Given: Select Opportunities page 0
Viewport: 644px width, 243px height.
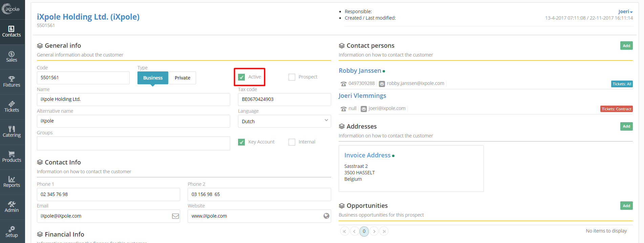Looking at the screenshot, I should pyautogui.click(x=364, y=231).
